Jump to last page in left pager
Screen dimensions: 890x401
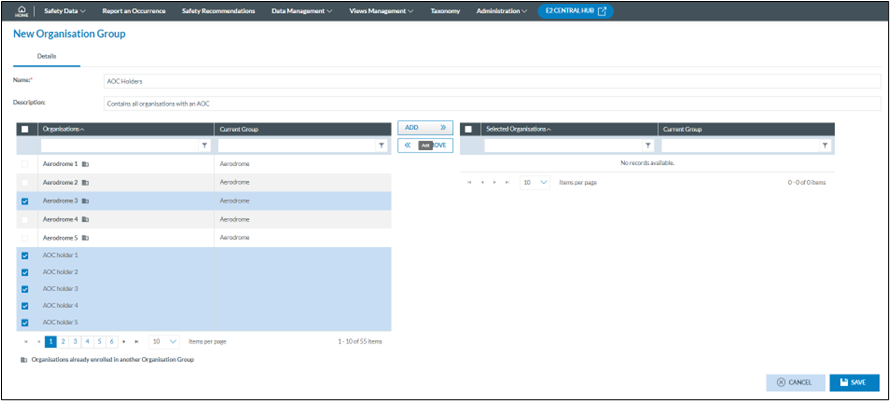click(x=136, y=341)
